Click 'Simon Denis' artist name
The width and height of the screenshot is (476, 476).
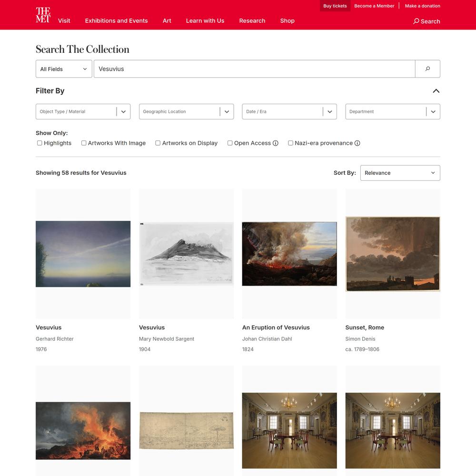click(x=360, y=339)
